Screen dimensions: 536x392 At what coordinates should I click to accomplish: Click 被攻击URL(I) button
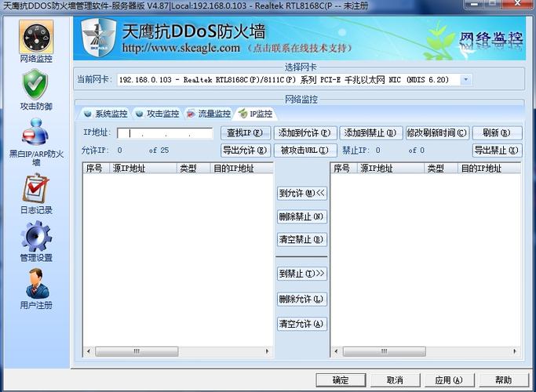(305, 151)
